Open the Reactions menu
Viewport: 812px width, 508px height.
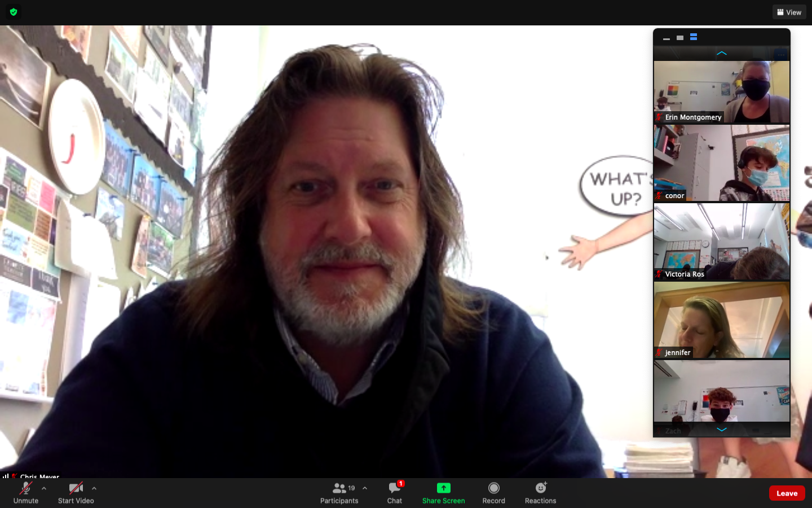[540, 493]
